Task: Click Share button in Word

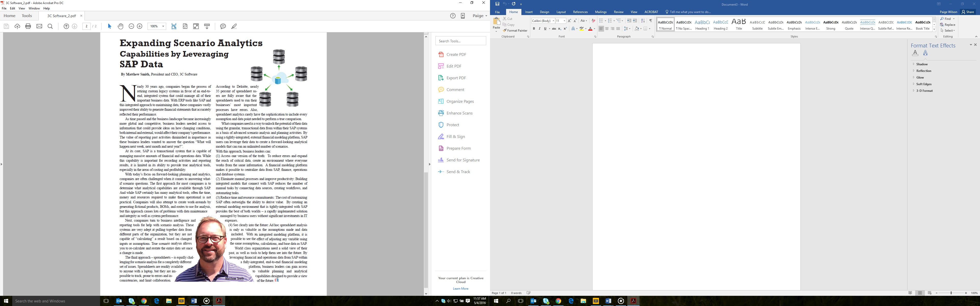Action: 968,12
